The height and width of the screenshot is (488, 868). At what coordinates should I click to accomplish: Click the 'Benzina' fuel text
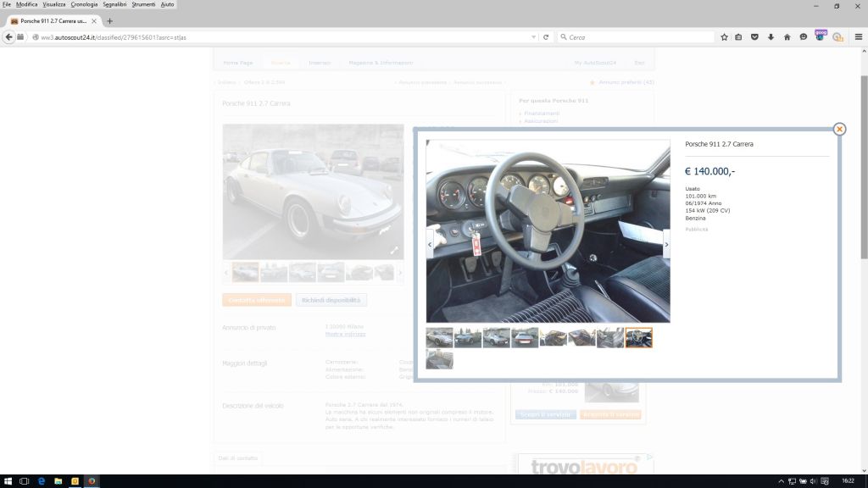pos(695,218)
